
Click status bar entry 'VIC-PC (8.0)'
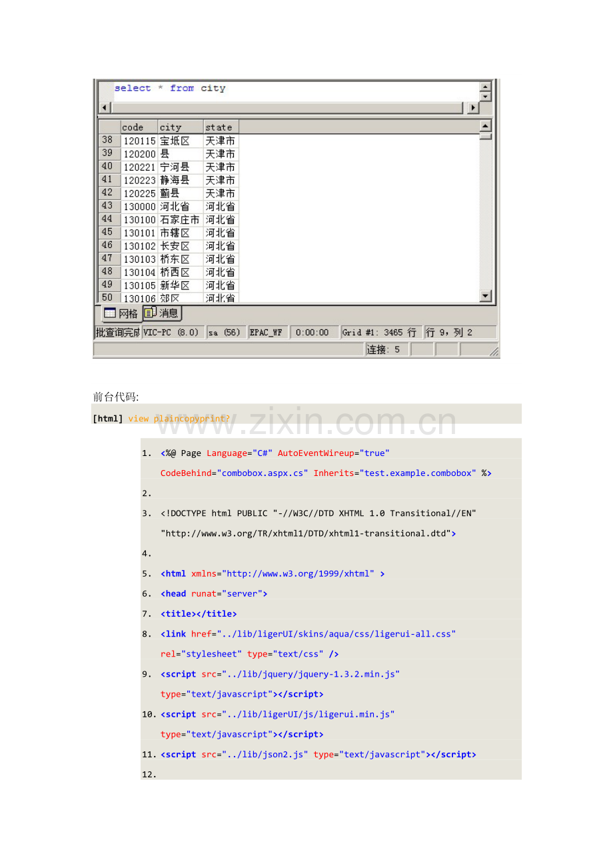(x=173, y=332)
